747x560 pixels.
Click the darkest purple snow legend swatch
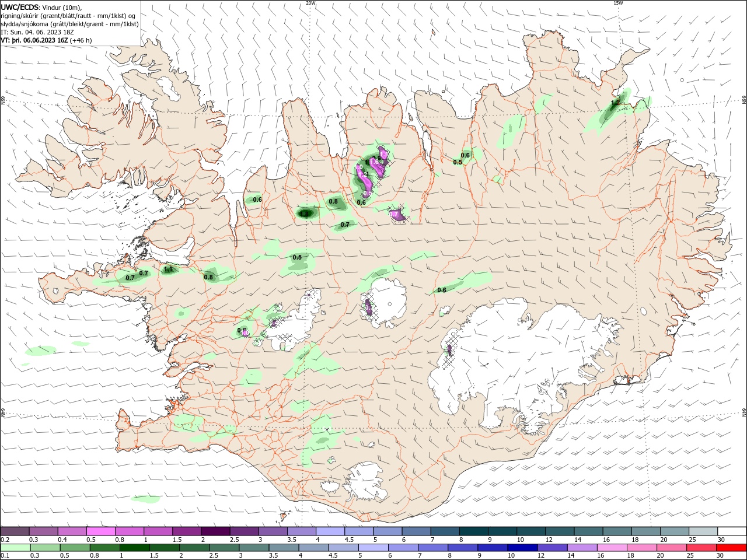(215, 531)
